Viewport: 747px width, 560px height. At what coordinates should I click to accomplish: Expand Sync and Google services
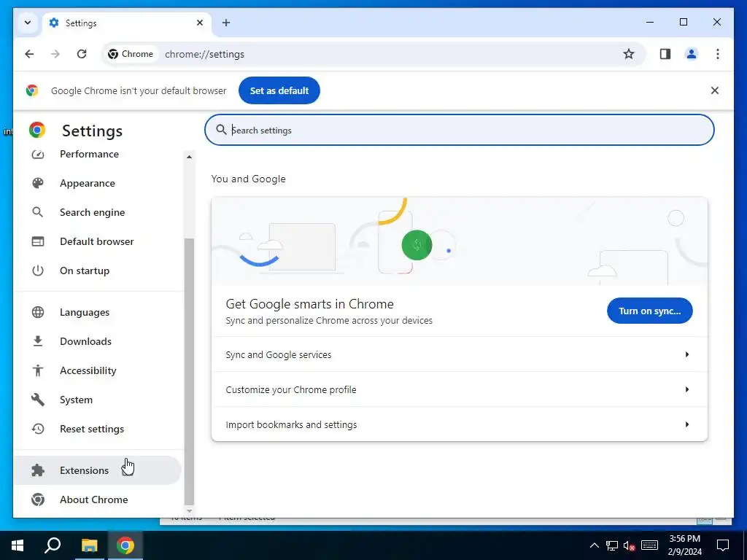[460, 355]
